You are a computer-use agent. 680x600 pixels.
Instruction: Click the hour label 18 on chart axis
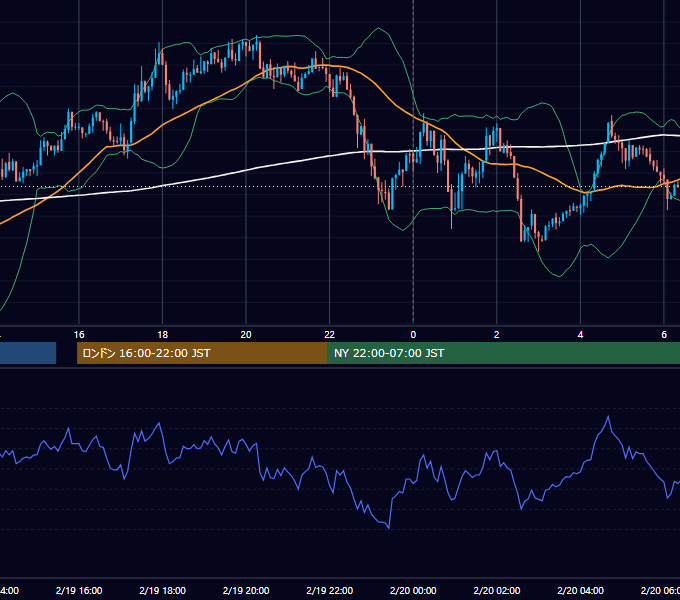[x=163, y=335]
